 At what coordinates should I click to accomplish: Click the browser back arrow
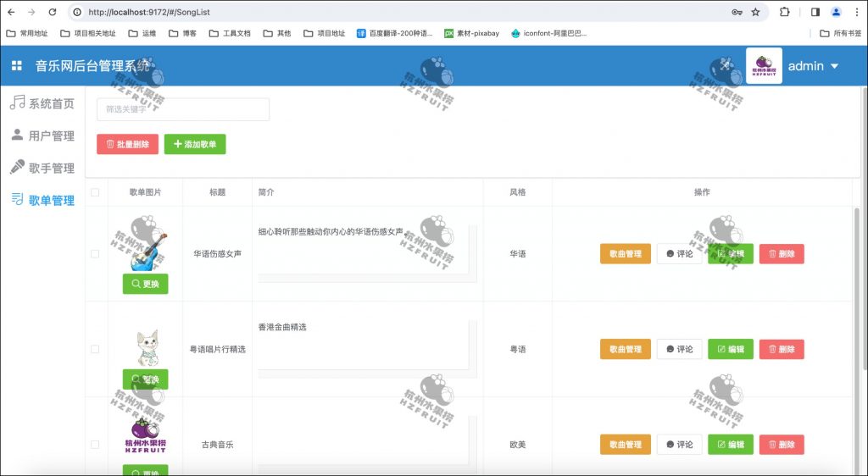point(11,12)
